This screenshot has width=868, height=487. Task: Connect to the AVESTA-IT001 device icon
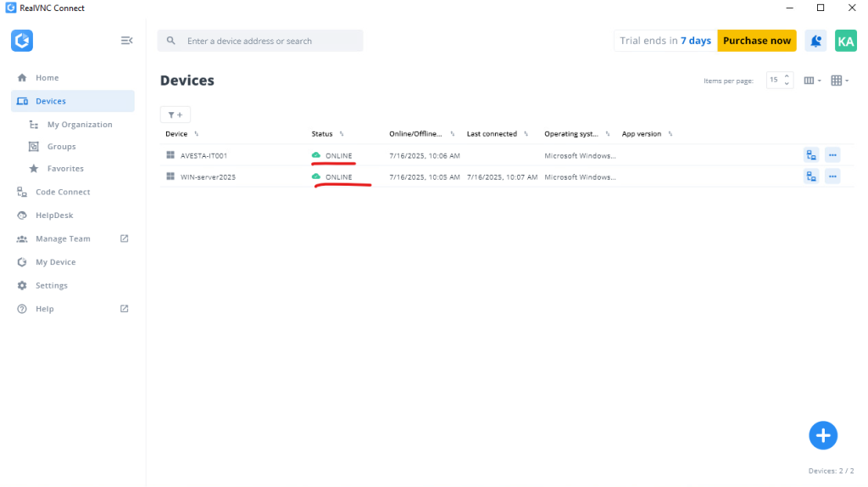(811, 155)
